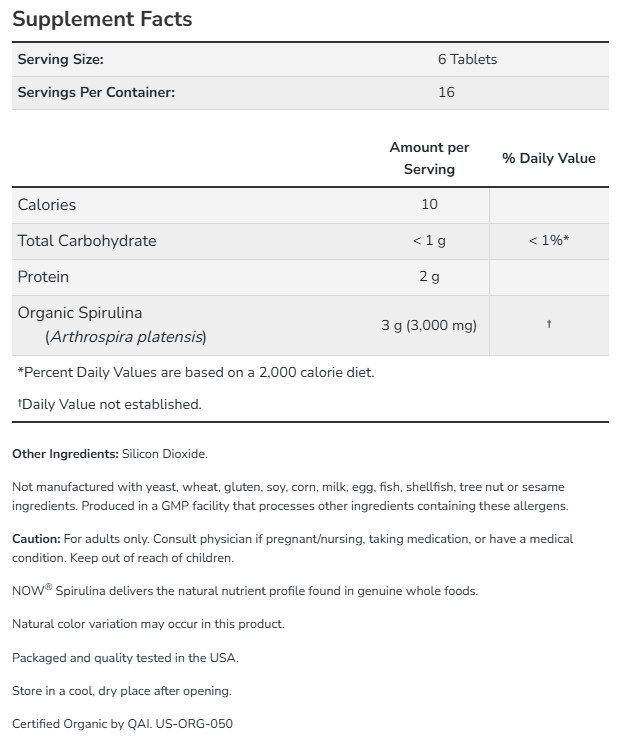
Task: Select the Calories row label
Action: point(47,204)
